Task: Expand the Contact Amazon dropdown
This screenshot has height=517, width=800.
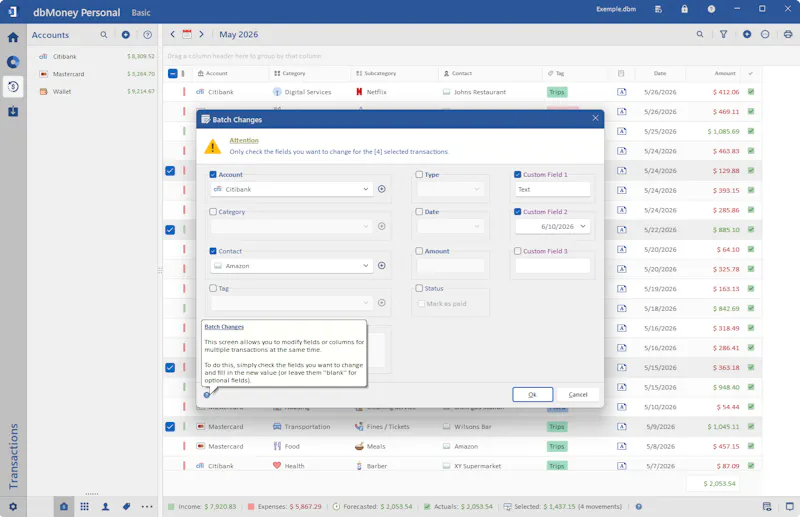Action: click(x=365, y=265)
